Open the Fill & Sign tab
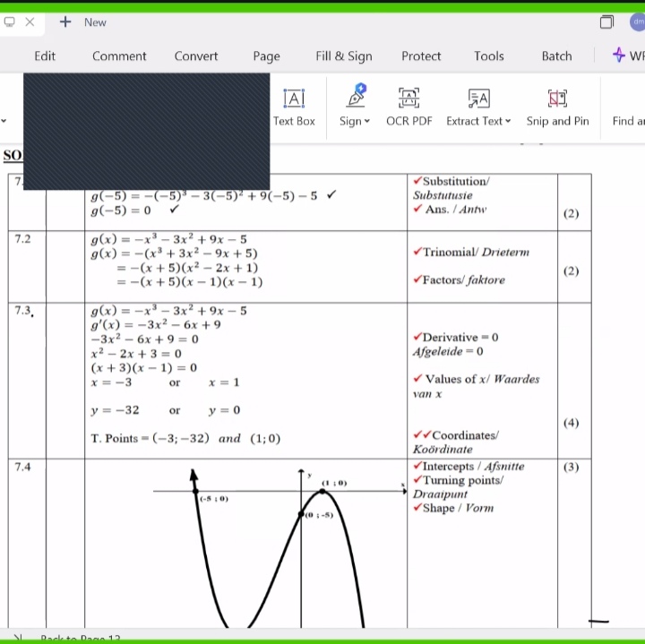Image resolution: width=645 pixels, height=644 pixels. (x=344, y=56)
